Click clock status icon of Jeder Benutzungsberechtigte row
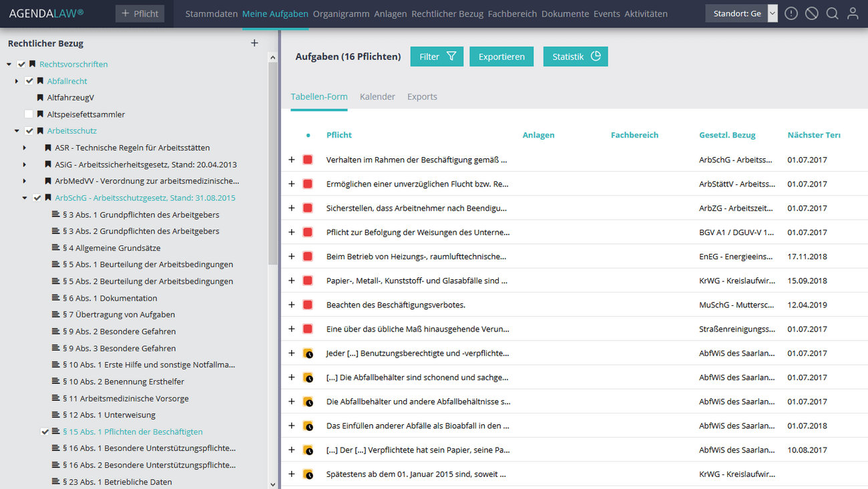868x489 pixels. [x=308, y=353]
